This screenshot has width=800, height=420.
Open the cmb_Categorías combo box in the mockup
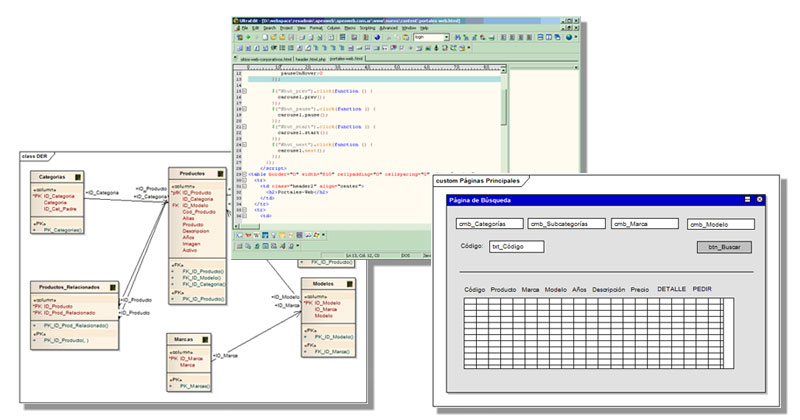tap(489, 224)
